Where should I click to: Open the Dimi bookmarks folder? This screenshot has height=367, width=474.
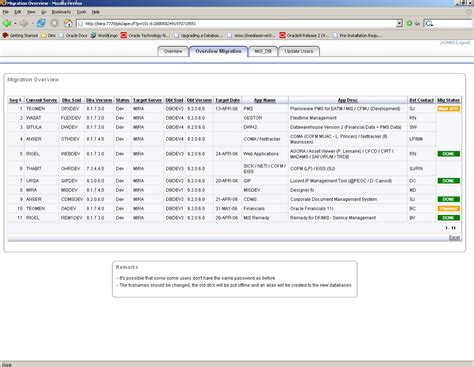click(x=48, y=35)
